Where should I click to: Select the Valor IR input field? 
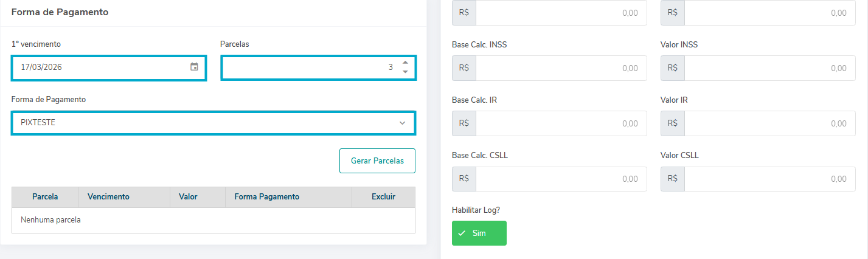tap(769, 123)
